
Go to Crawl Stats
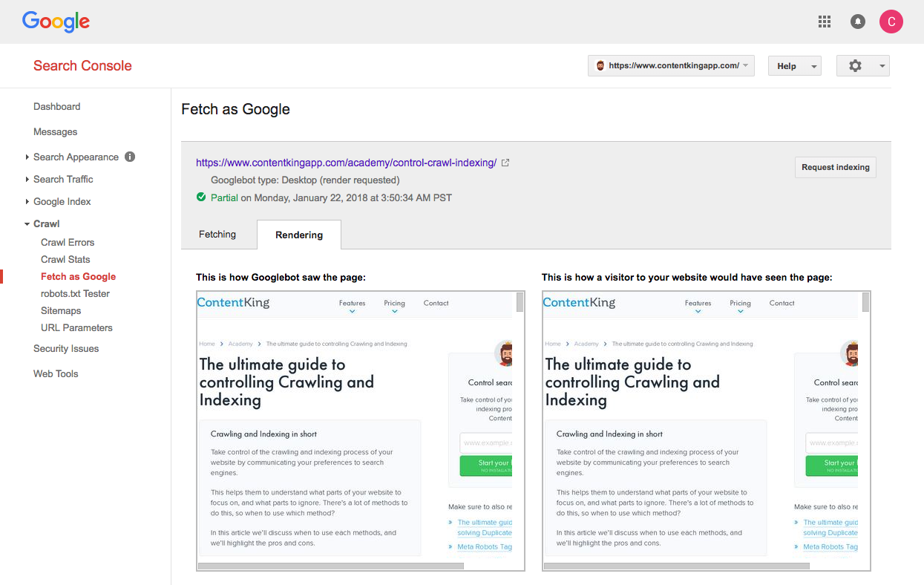[x=65, y=259]
